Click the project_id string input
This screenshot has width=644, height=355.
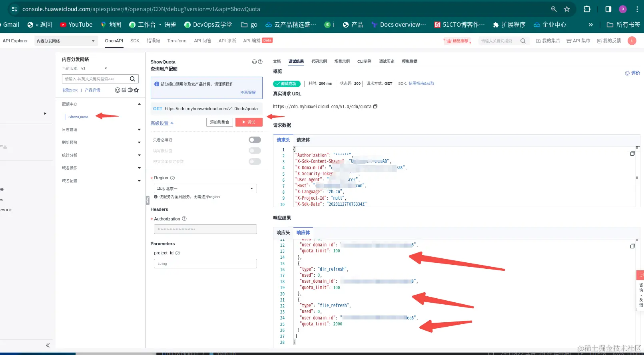click(205, 264)
